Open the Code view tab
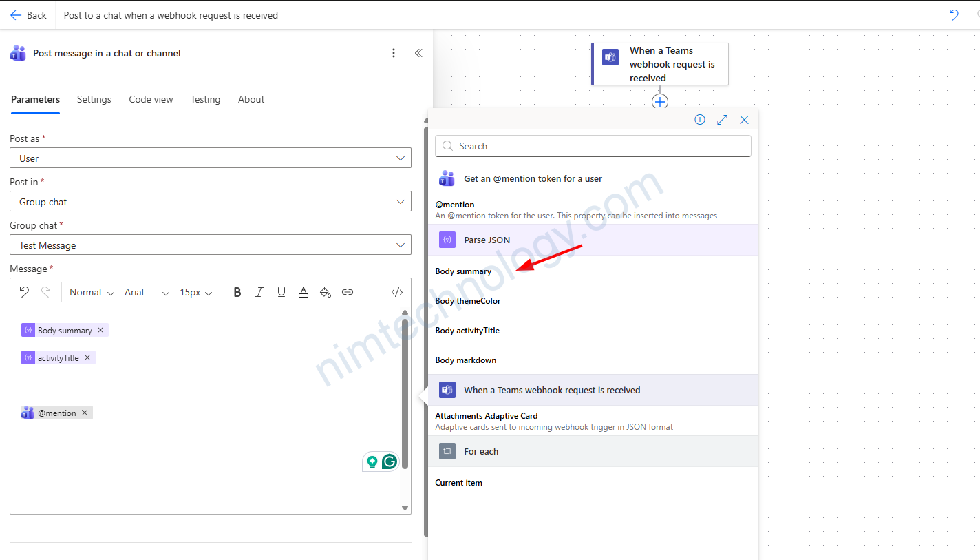 [151, 99]
